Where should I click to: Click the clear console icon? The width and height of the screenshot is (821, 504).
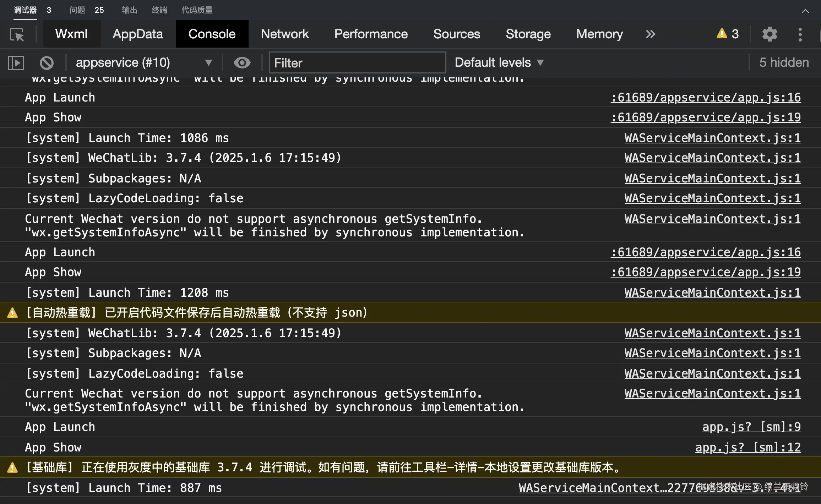[x=47, y=63]
